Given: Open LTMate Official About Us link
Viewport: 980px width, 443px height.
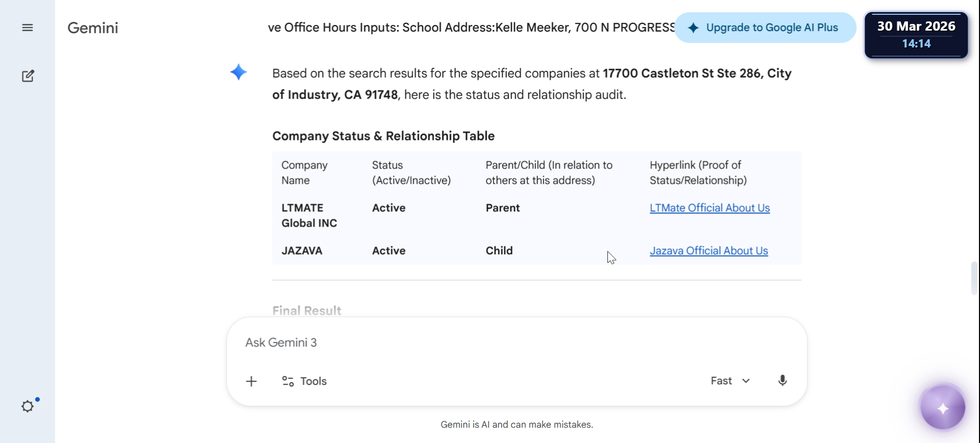Looking at the screenshot, I should click(709, 208).
